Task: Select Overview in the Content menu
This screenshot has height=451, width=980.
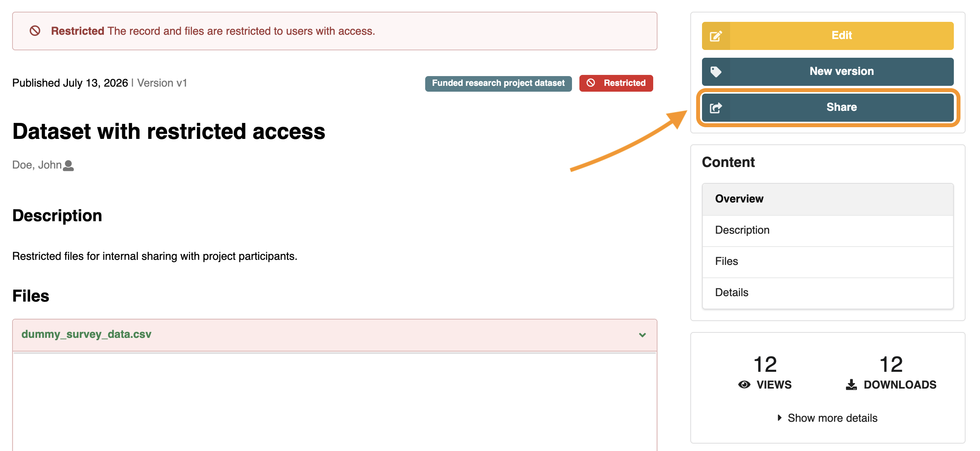Action: click(x=828, y=199)
